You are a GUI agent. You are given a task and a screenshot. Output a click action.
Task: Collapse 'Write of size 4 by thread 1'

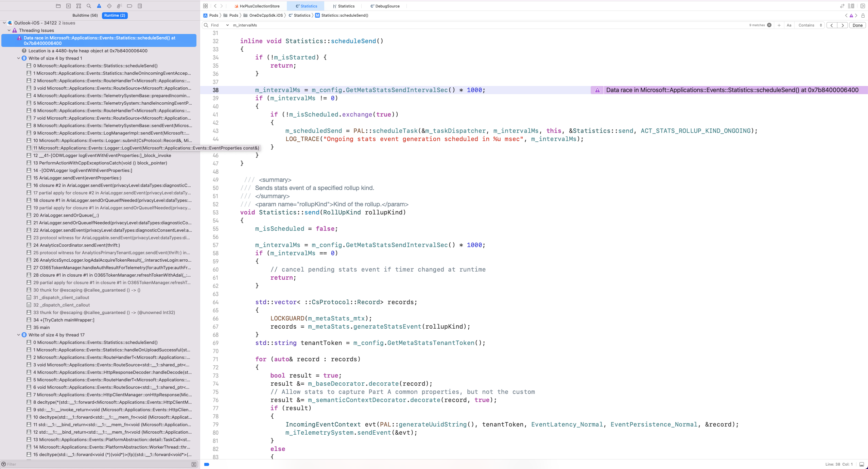pyautogui.click(x=19, y=58)
